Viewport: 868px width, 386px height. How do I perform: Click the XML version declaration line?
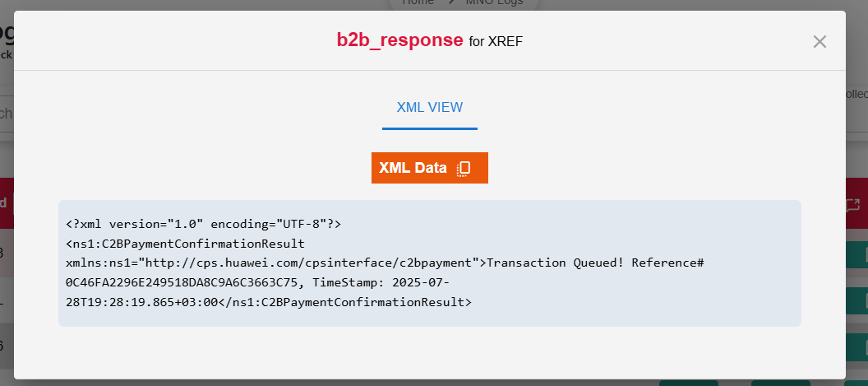click(203, 224)
